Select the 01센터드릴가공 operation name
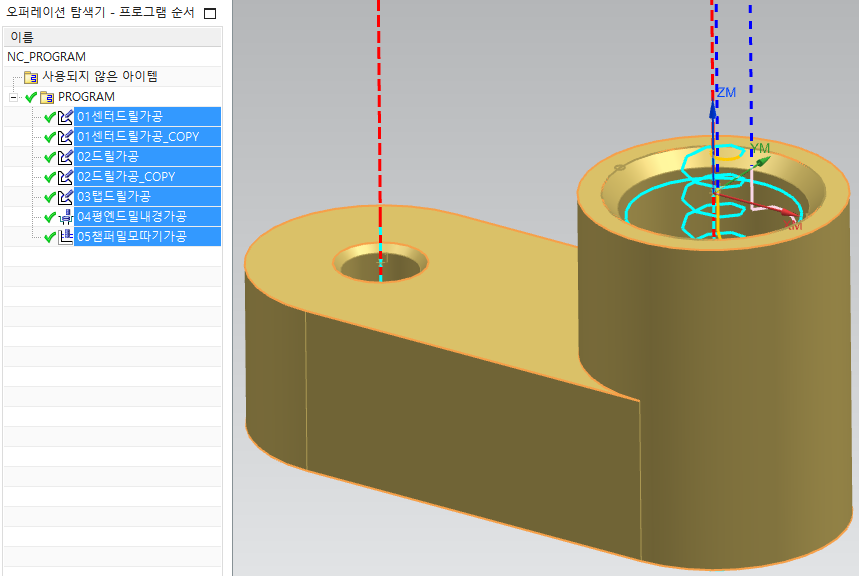 pos(120,117)
